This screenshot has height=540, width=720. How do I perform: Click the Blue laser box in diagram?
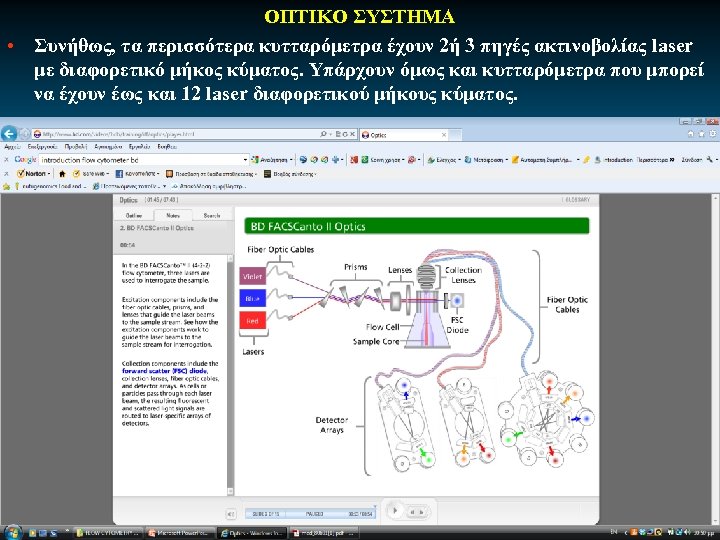(x=253, y=298)
